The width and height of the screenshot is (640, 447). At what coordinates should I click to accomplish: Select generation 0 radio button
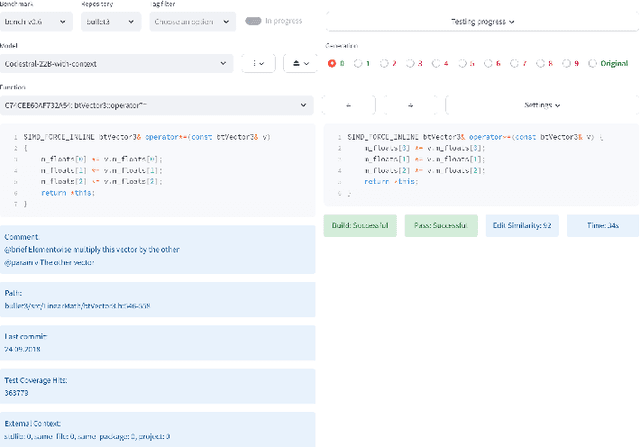(x=332, y=63)
